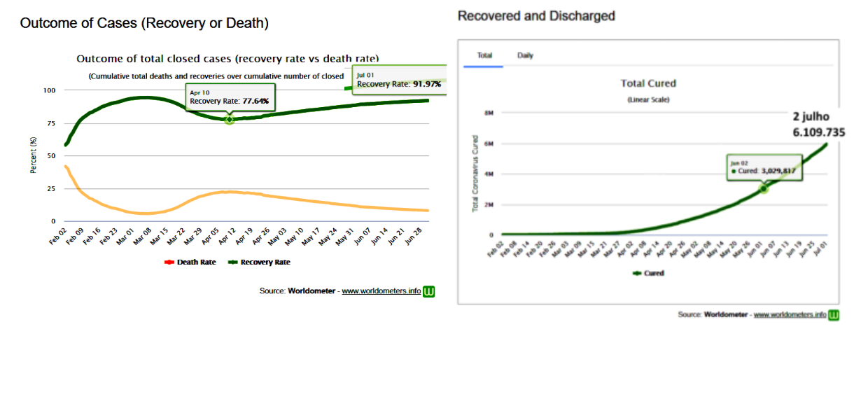Click the Worldometer logo under the left chart

point(429,291)
